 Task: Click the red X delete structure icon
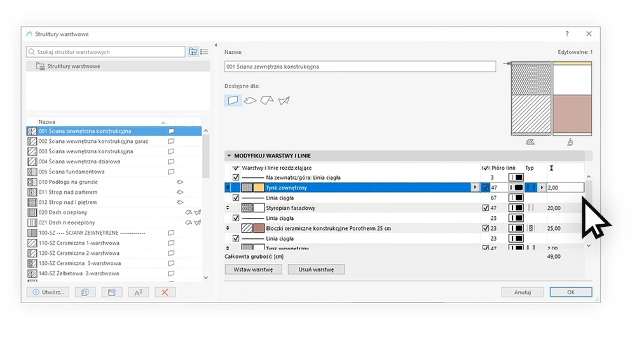click(165, 292)
